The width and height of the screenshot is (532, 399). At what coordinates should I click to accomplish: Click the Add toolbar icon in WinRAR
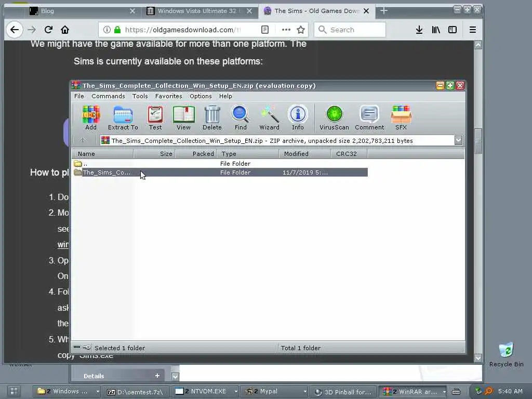91,118
